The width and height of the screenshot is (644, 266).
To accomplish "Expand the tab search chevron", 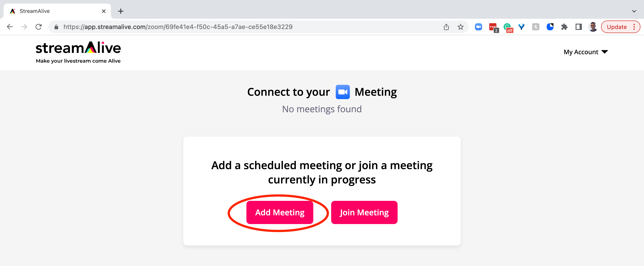I will [634, 11].
